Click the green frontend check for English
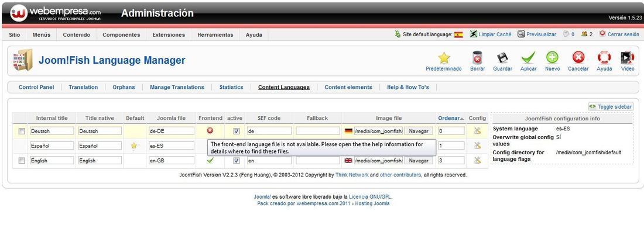644x239 pixels. pos(210,160)
